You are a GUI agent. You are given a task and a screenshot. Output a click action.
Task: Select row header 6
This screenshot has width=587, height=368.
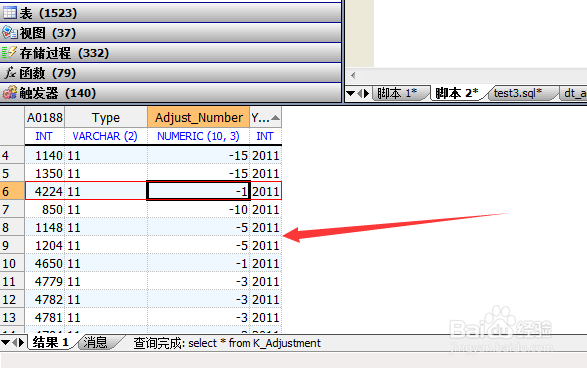pos(12,191)
